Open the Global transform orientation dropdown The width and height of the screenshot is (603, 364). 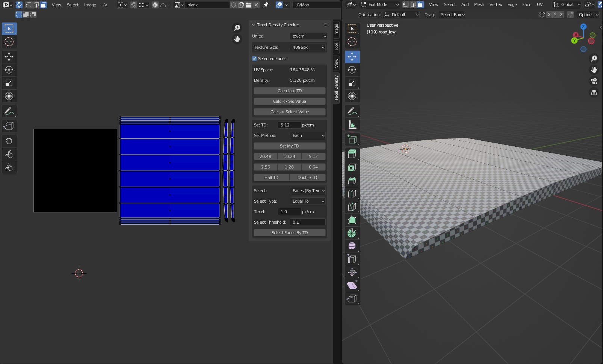tap(567, 5)
